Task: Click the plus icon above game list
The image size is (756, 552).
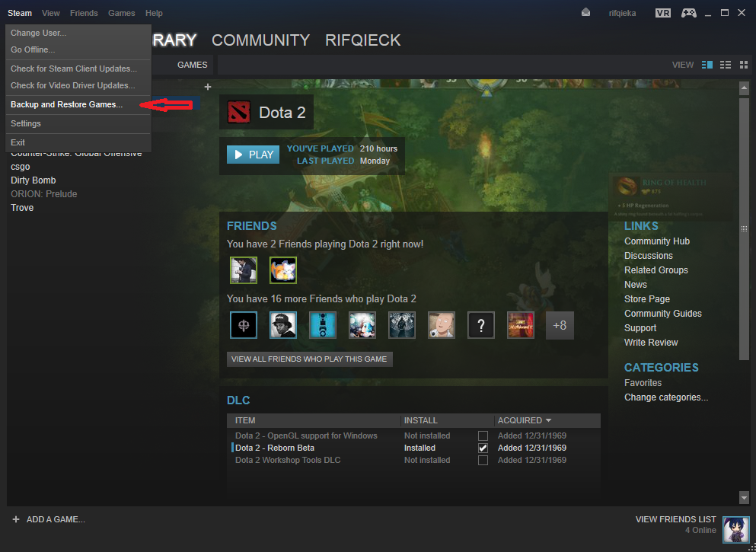Action: [x=208, y=87]
